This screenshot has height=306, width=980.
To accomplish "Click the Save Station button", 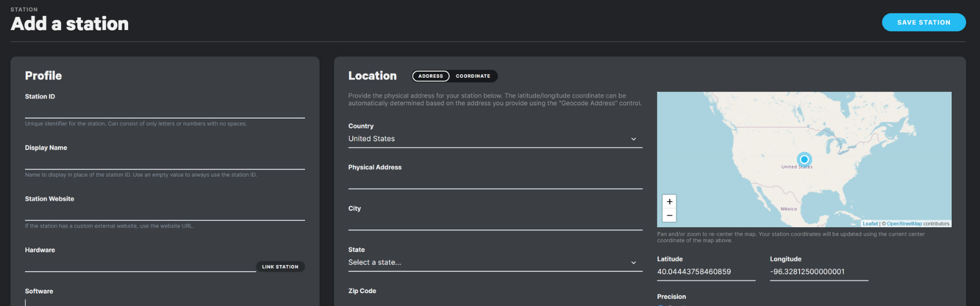I will pyautogui.click(x=924, y=23).
